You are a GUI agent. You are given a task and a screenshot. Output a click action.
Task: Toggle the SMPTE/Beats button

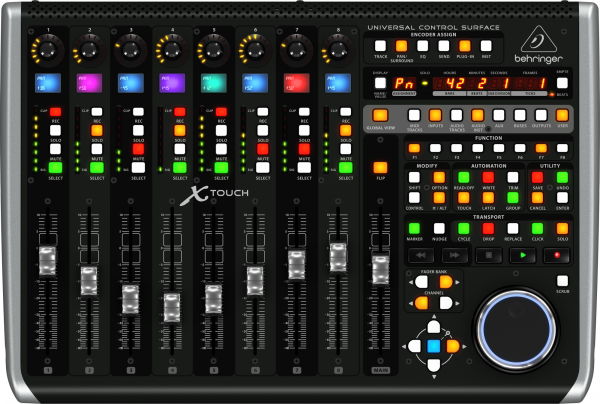[x=562, y=83]
